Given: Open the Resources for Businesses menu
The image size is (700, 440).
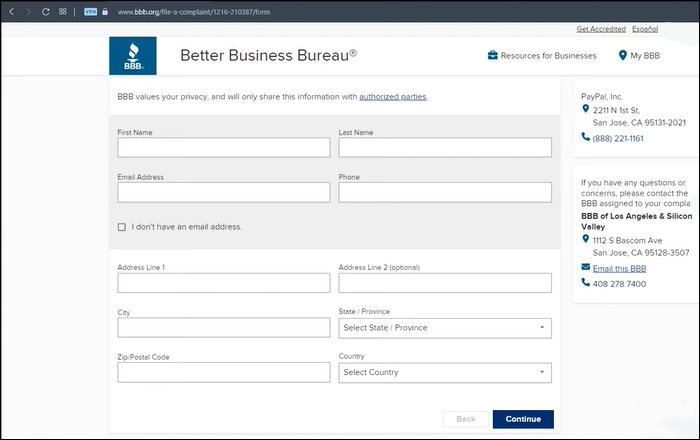Looking at the screenshot, I should 549,56.
